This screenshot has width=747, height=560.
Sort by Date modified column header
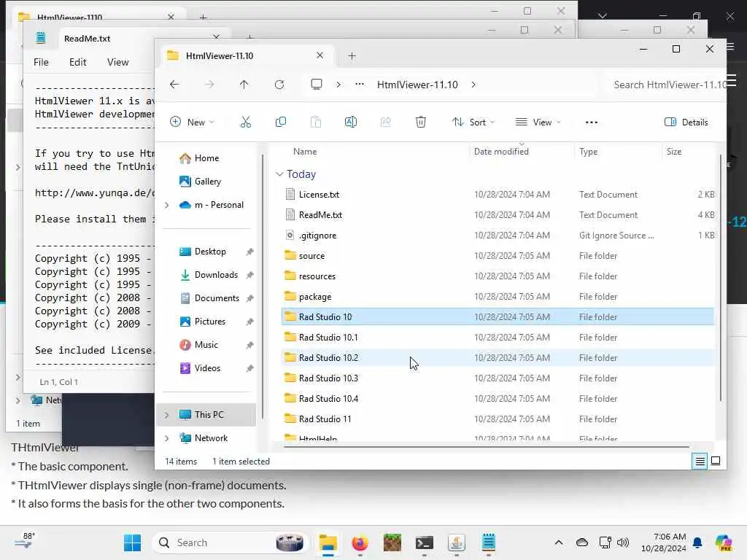[501, 152]
